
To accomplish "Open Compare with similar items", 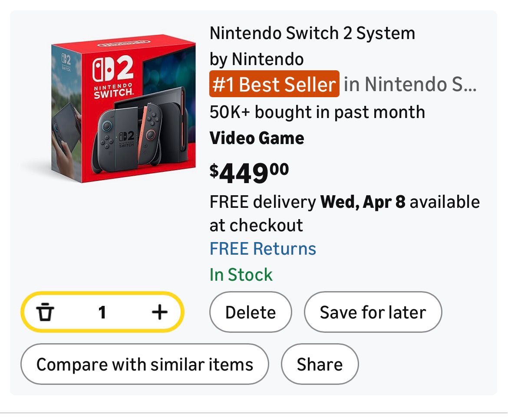I will [x=145, y=364].
